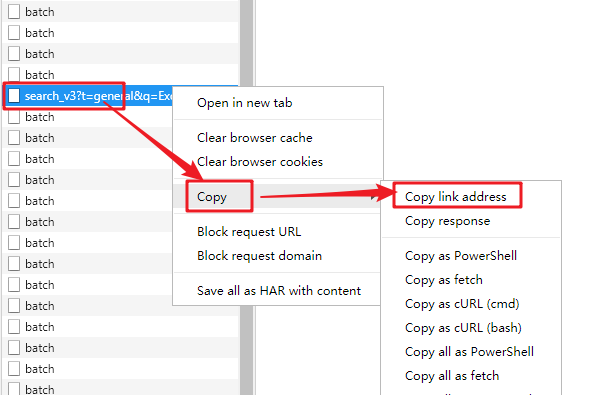Choose Copy all as fetch
The width and height of the screenshot is (613, 395).
click(452, 376)
